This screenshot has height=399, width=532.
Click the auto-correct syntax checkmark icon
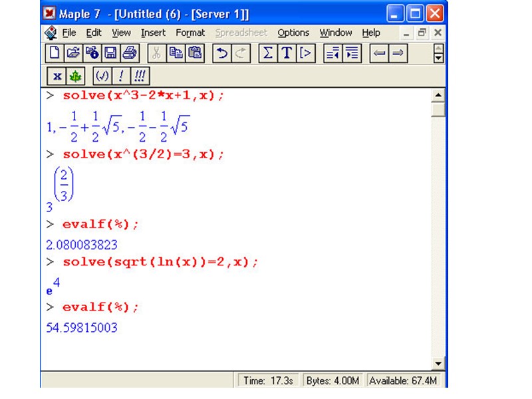click(102, 76)
